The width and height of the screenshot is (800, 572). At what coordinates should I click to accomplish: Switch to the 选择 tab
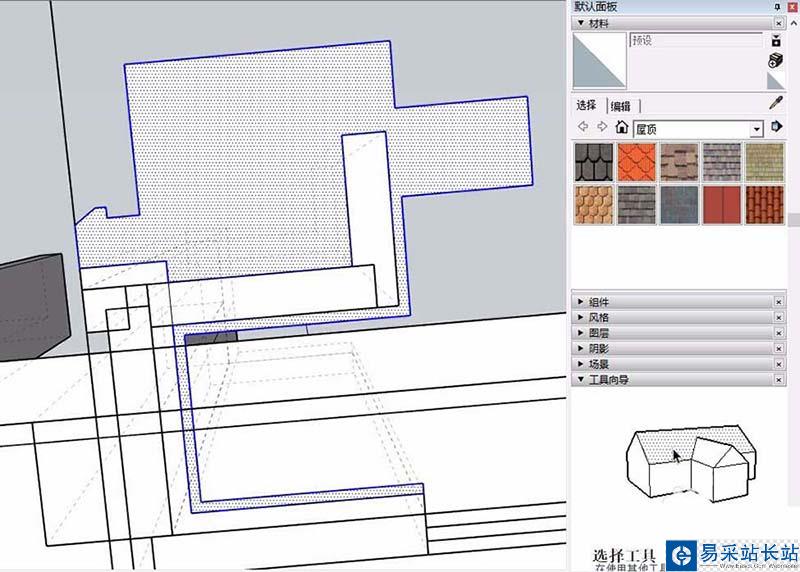[586, 105]
